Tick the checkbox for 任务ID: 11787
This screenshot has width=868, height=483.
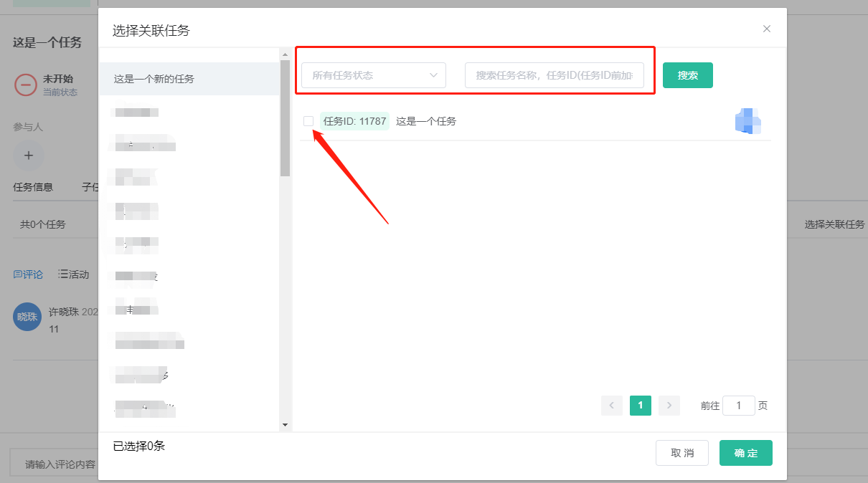coord(308,121)
